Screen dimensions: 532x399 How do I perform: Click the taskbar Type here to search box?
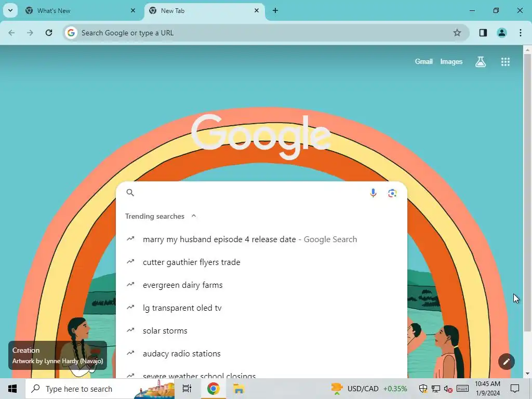pos(100,389)
